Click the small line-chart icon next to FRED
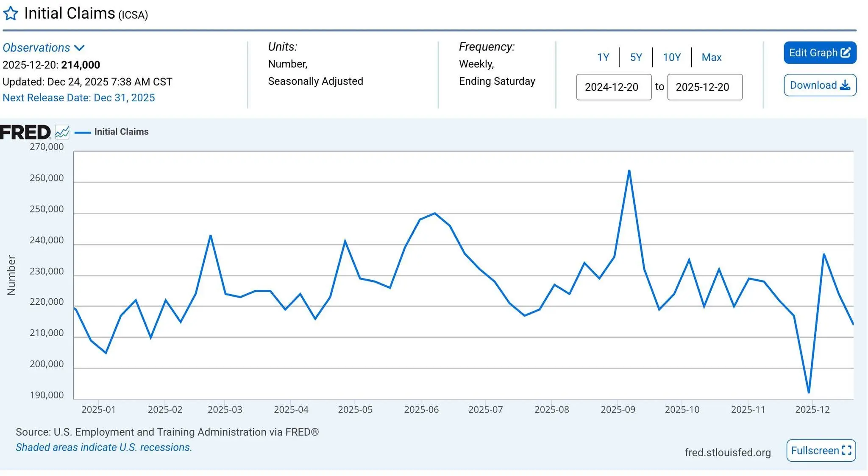868x476 pixels. 62,132
